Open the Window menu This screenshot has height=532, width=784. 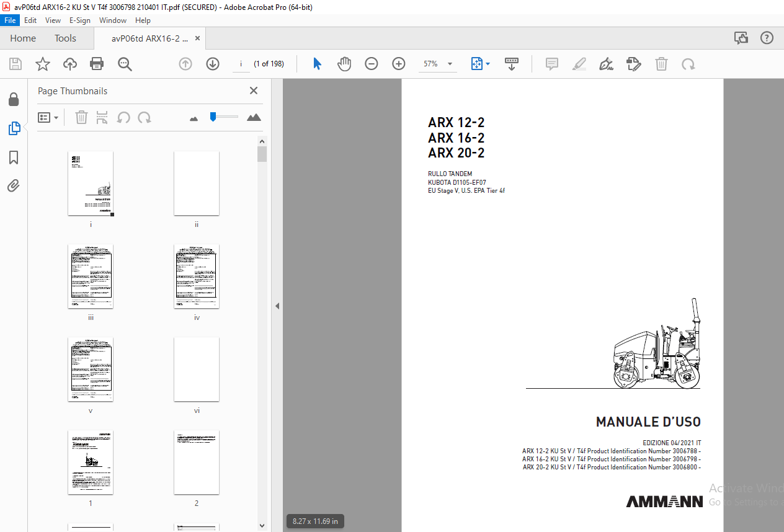[x=113, y=20]
